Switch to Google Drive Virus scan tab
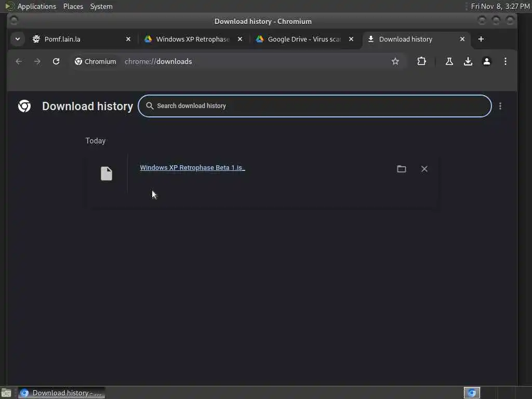Screen dimensions: 532x399 [304, 39]
